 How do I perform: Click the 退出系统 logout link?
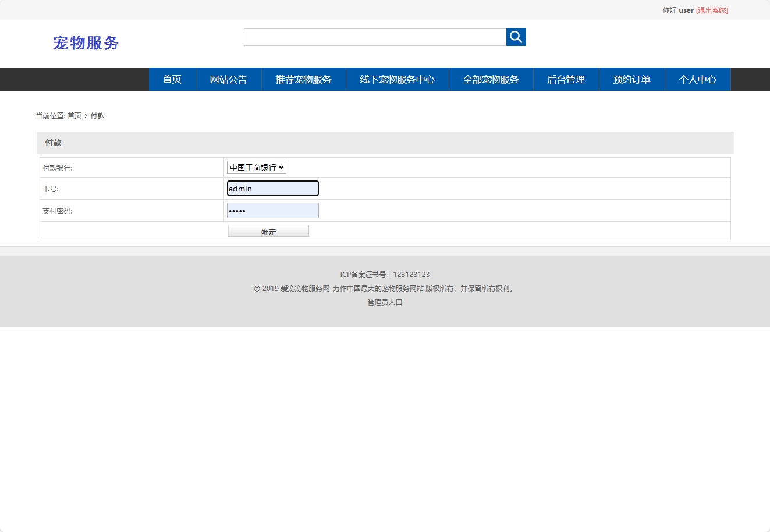click(x=711, y=10)
